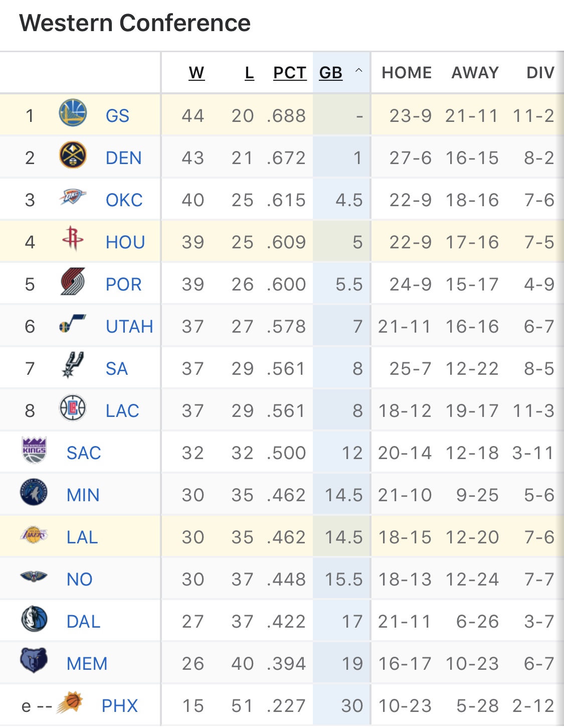Open the OKC team link
The image size is (564, 728).
pyautogui.click(x=124, y=200)
